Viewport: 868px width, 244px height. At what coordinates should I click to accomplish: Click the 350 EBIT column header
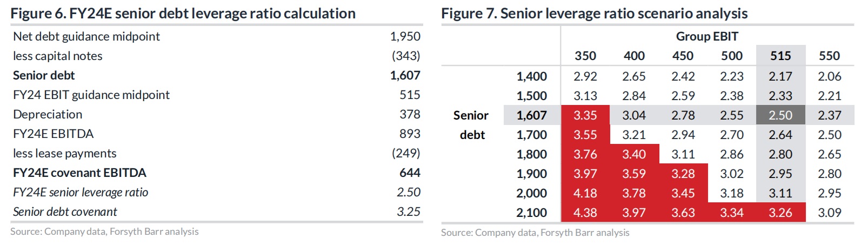(x=585, y=56)
